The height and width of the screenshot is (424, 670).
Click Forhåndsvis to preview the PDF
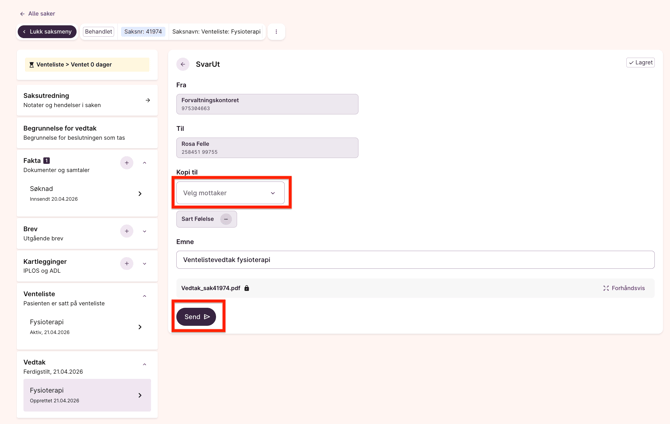point(624,288)
